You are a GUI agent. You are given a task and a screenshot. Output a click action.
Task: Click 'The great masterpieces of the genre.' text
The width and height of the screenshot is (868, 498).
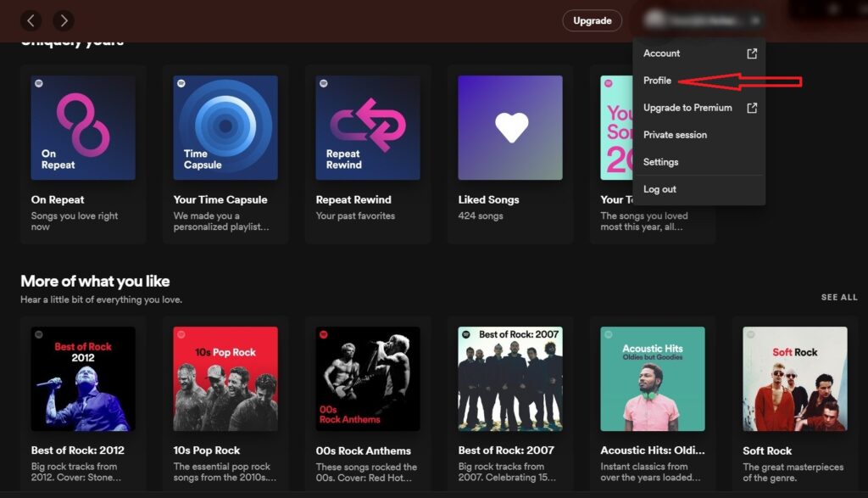click(793, 473)
